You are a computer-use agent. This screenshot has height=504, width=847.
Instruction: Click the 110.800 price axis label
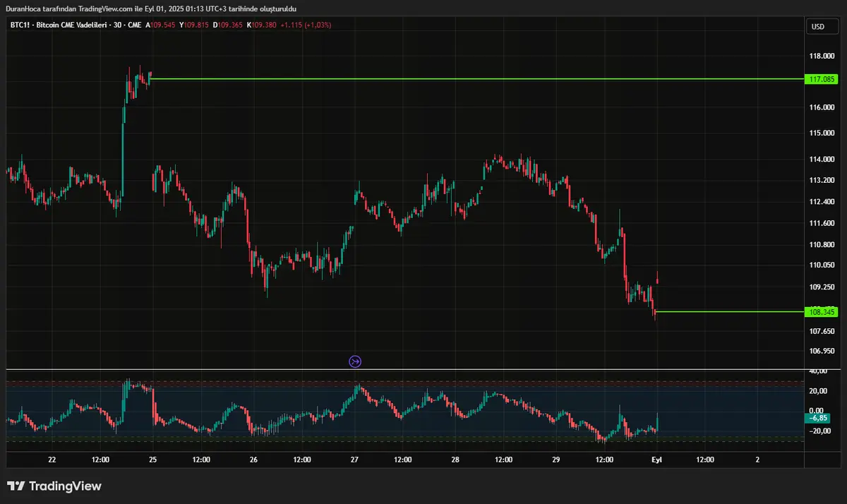(x=822, y=245)
